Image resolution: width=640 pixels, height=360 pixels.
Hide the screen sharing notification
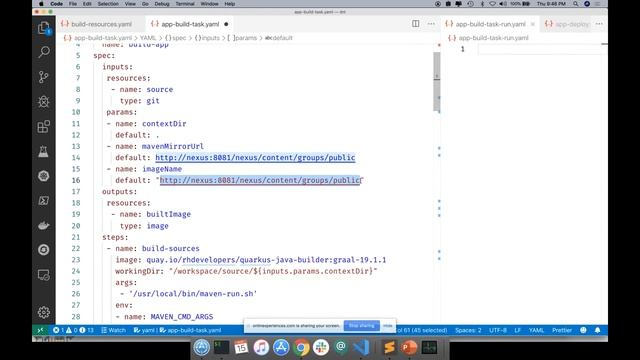(x=388, y=326)
